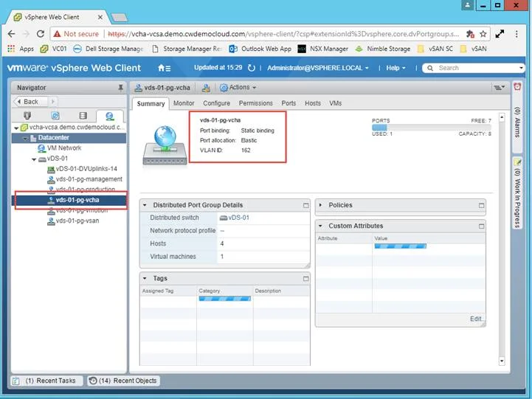Open the search box dropdown arrow
The image size is (532, 399).
point(521,68)
